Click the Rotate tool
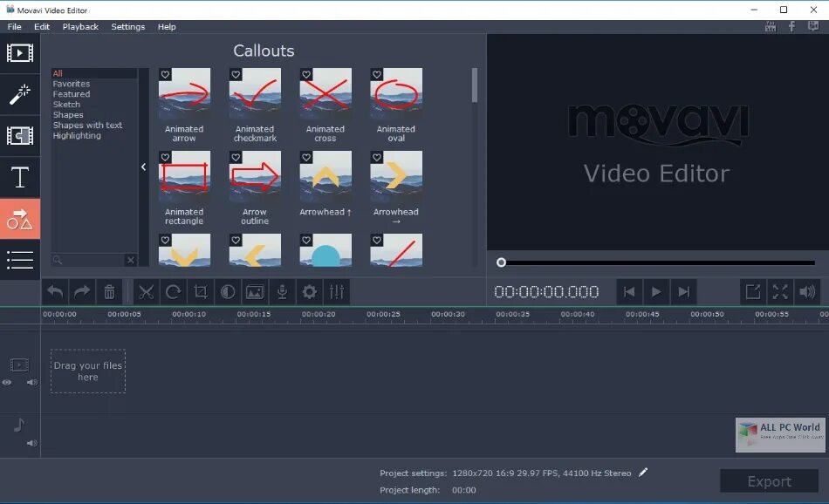The height and width of the screenshot is (504, 829). click(x=174, y=291)
